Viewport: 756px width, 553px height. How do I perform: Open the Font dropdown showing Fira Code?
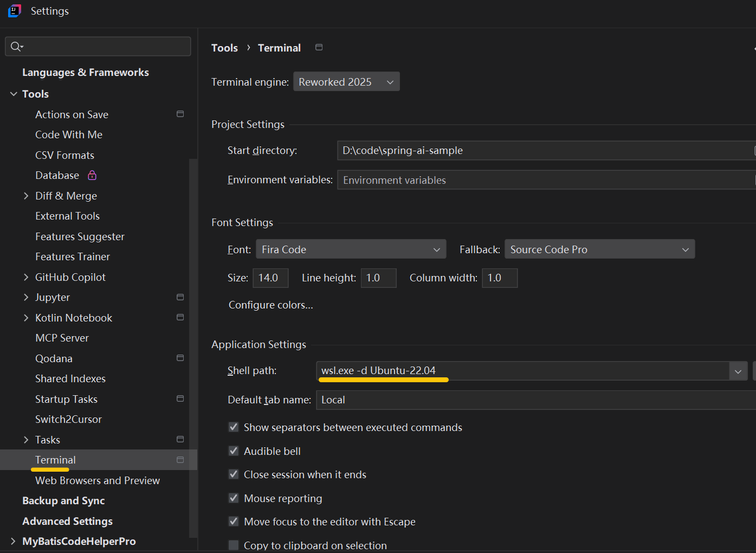351,249
